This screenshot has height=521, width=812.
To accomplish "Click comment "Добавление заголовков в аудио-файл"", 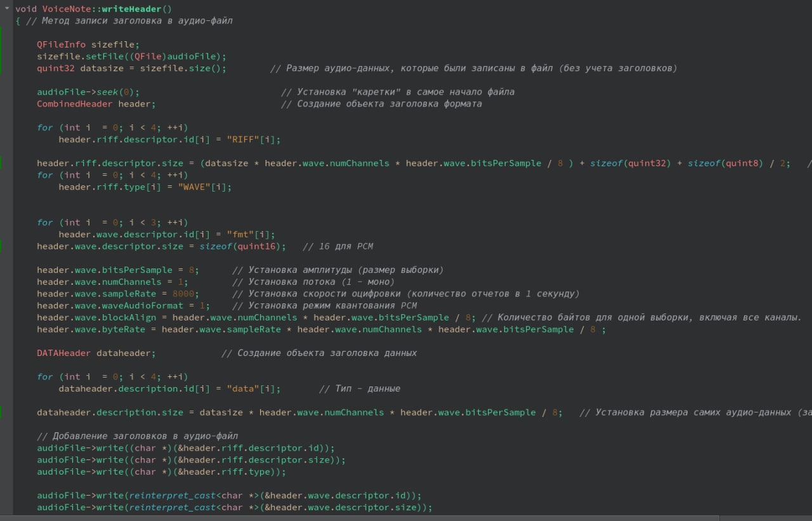I will (x=137, y=436).
